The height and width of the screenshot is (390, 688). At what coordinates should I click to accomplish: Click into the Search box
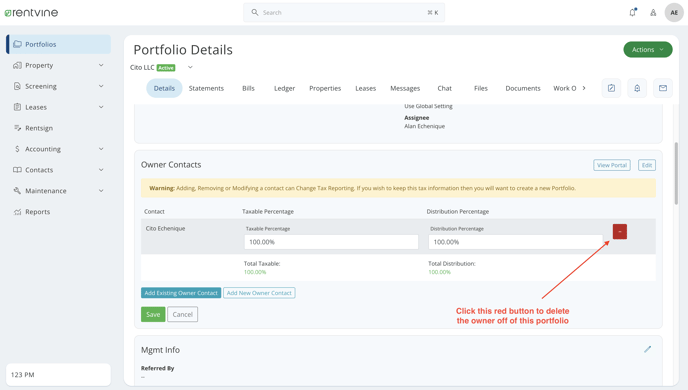coord(344,12)
